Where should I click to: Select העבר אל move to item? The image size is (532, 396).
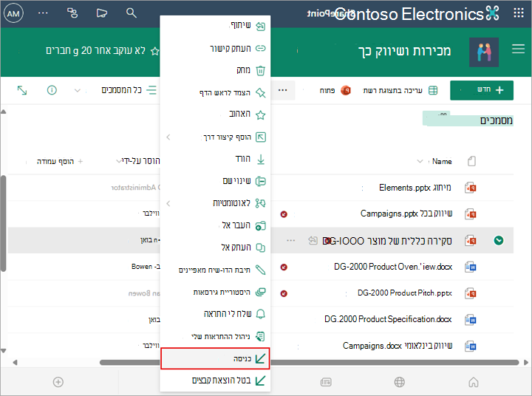coord(215,225)
